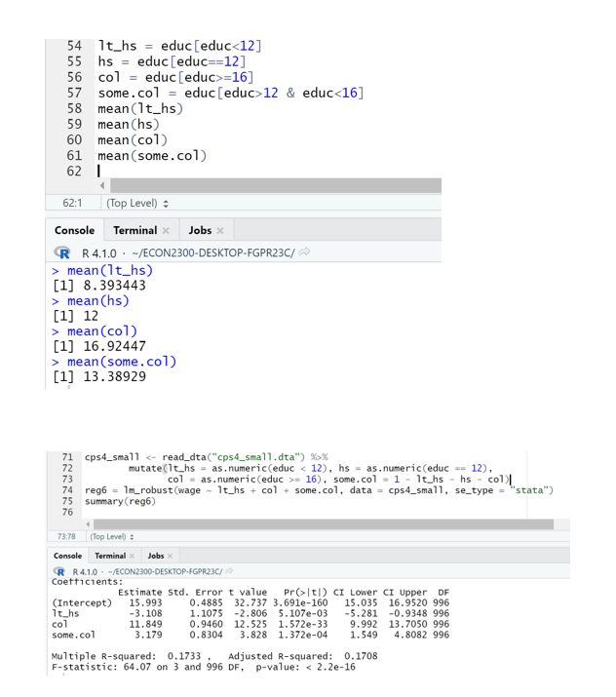Click the lt_hs estimate -3.108
Viewport: 616px width, 697px height.
pyautogui.click(x=145, y=613)
